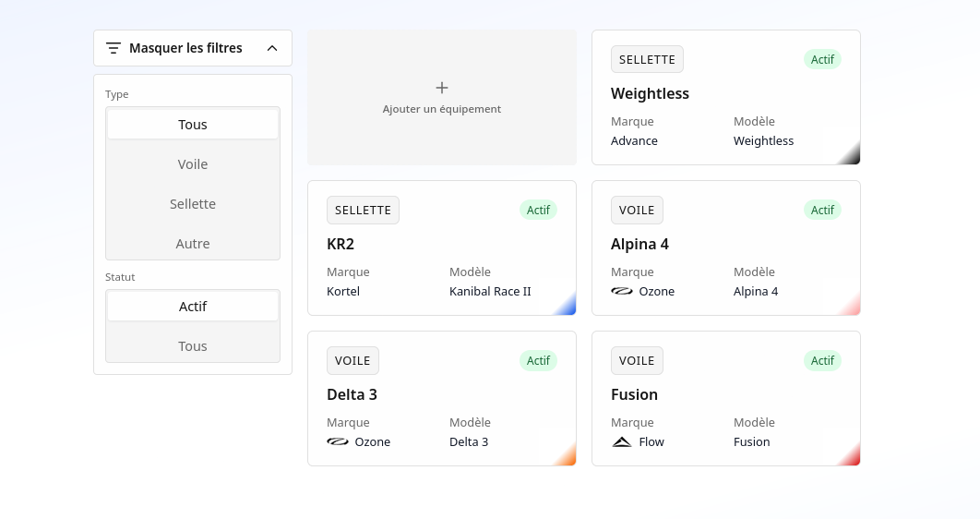Click blue color corner on KR2 card

pyautogui.click(x=565, y=305)
